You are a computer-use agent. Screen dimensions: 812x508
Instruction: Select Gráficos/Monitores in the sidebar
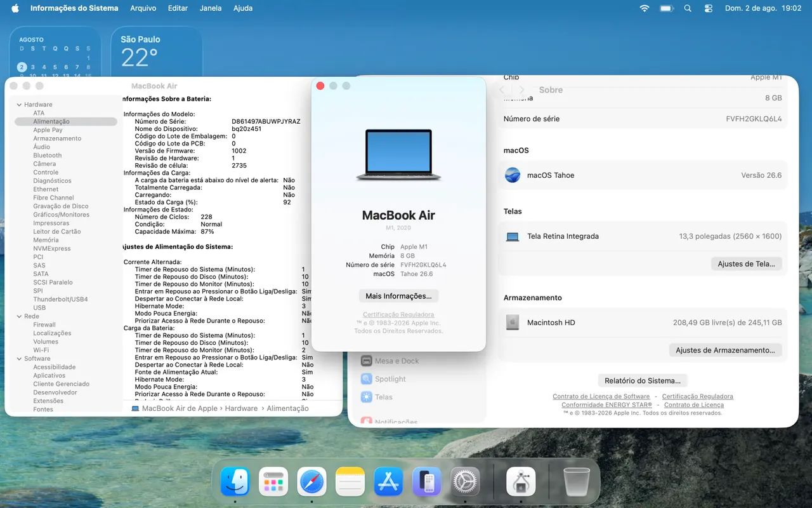(x=61, y=215)
